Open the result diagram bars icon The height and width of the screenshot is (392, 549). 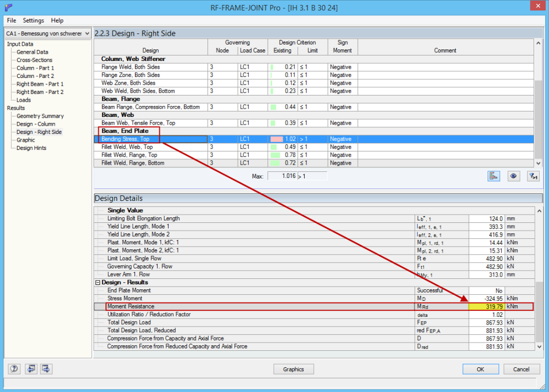pos(493,175)
